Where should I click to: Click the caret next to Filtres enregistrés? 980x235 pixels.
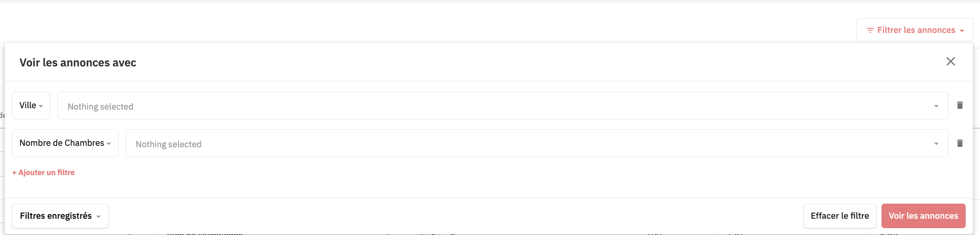pos(98,216)
